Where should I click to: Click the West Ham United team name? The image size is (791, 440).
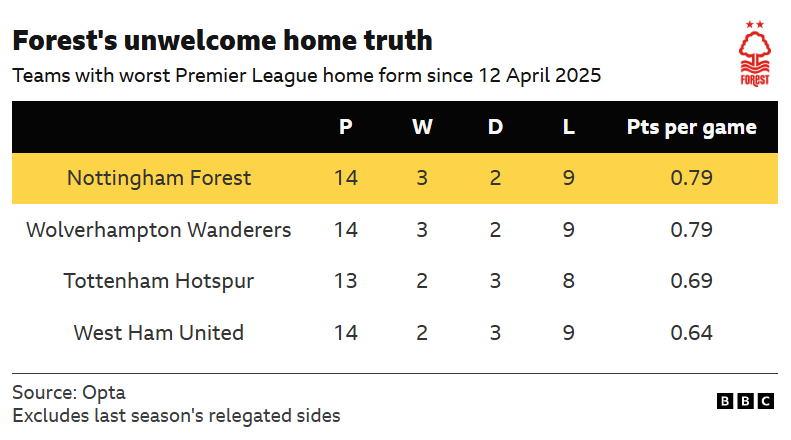click(159, 333)
